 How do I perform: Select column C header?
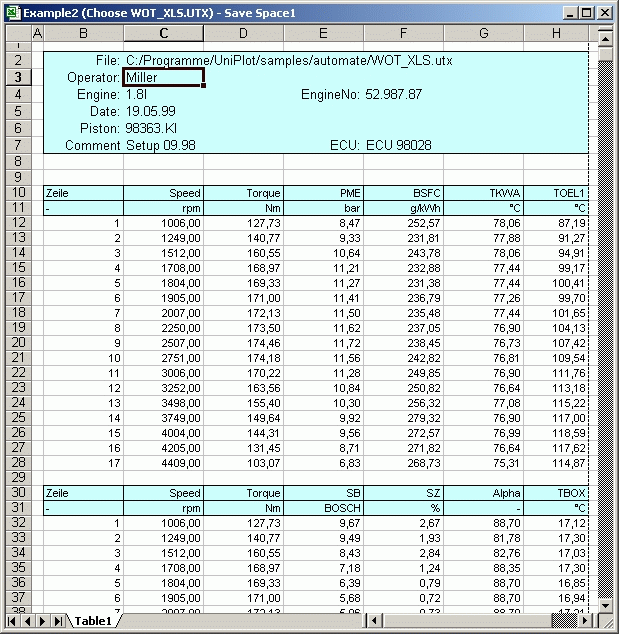[x=163, y=35]
